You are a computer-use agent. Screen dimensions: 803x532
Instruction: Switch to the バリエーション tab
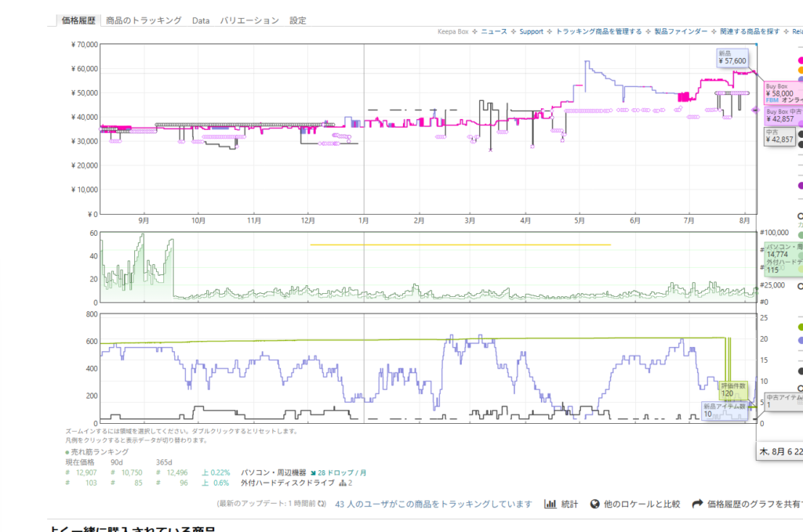(x=249, y=20)
